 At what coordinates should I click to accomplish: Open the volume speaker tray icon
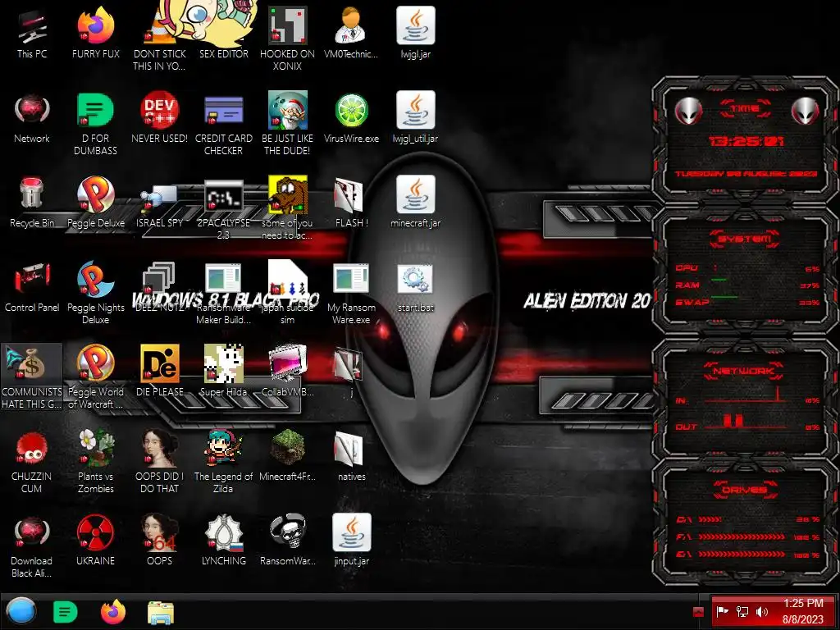(x=762, y=611)
